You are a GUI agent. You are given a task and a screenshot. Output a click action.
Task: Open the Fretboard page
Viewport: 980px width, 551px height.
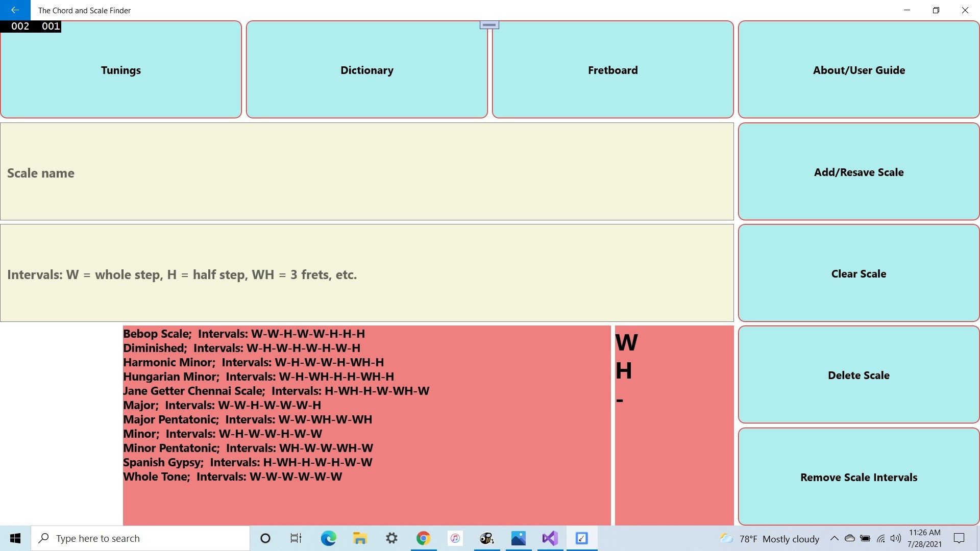coord(613,69)
